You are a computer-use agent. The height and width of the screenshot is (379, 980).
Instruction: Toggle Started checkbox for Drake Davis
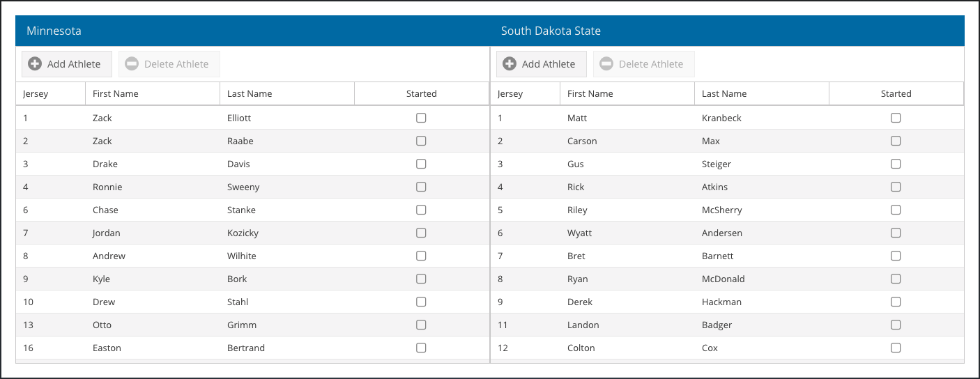(421, 164)
